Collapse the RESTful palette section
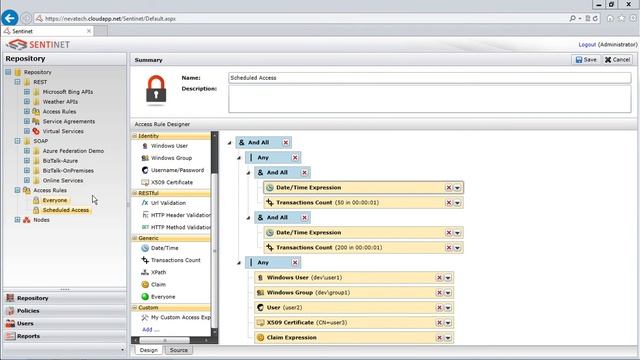The image size is (640, 360). [x=135, y=193]
